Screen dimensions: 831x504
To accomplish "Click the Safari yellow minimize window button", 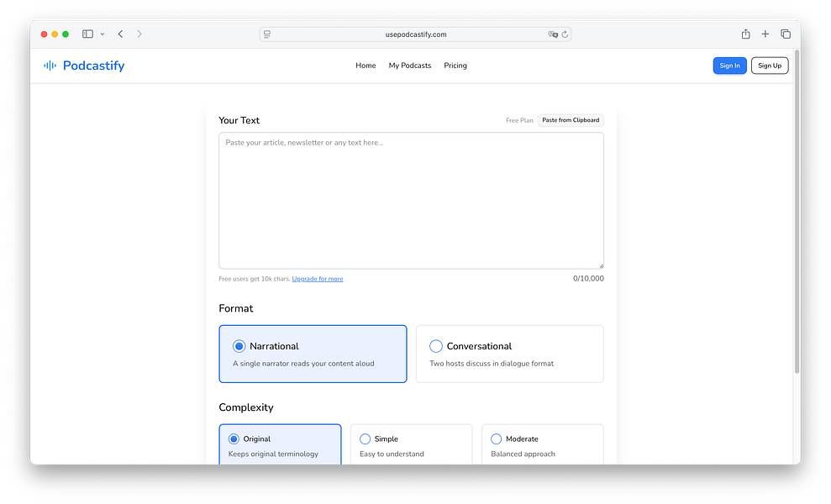I will (55, 34).
